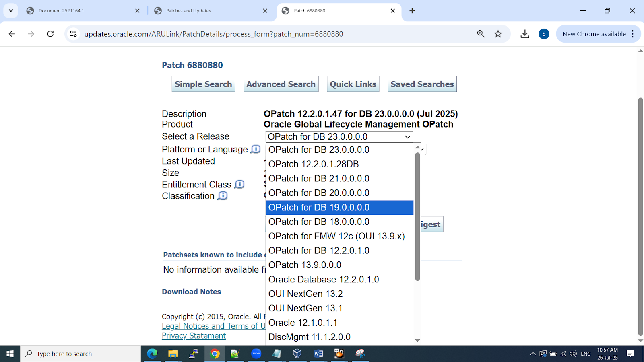This screenshot has width=644, height=362.
Task: Open site information icon in address bar
Action: [73, 34]
